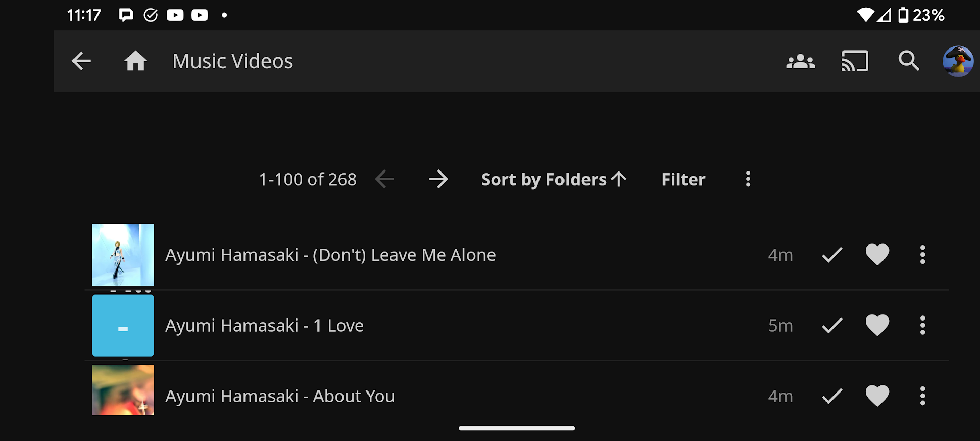Go back using the top-left arrow
Image resolution: width=980 pixels, height=441 pixels.
tap(81, 61)
